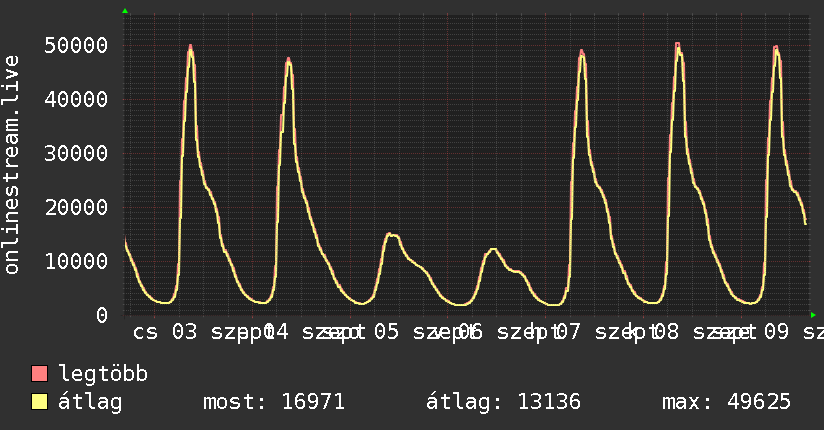Click the 09 date label on x-axis

pyautogui.click(x=776, y=332)
